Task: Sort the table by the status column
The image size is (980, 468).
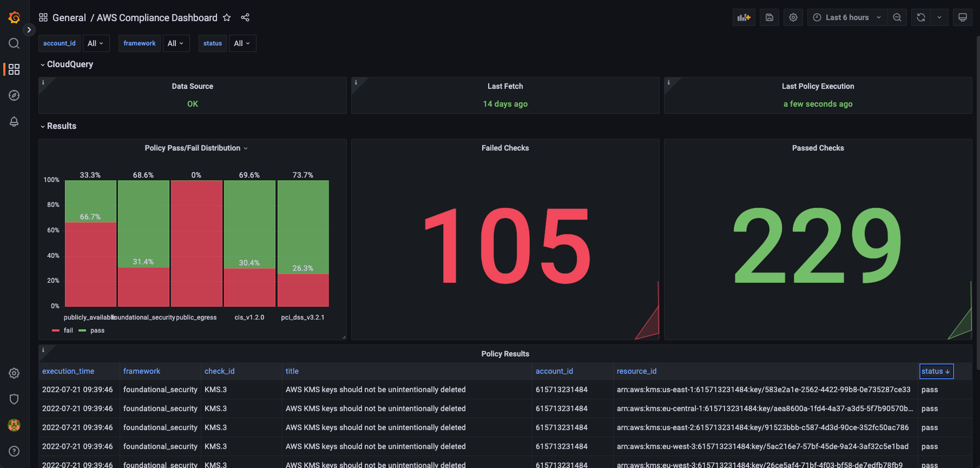Action: pos(936,371)
